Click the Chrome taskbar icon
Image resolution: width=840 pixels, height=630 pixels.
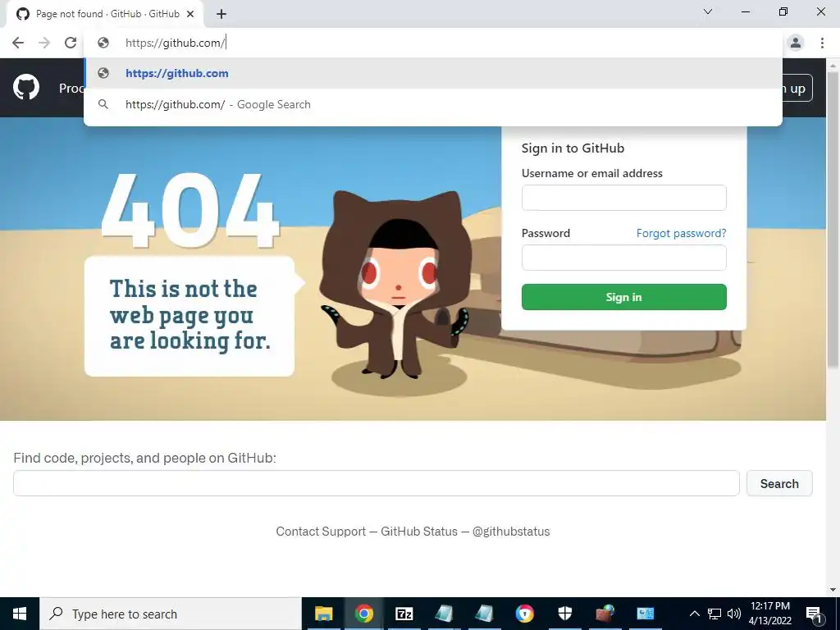(363, 614)
